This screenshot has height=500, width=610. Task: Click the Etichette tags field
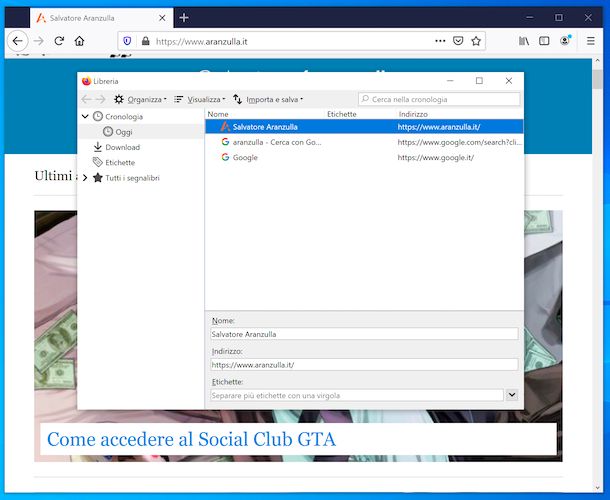pyautogui.click(x=356, y=395)
